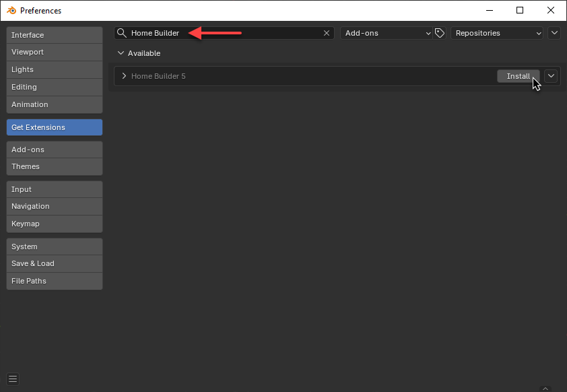Open the Repositories dropdown
Image resolution: width=567 pixels, height=392 pixels.
coord(498,33)
